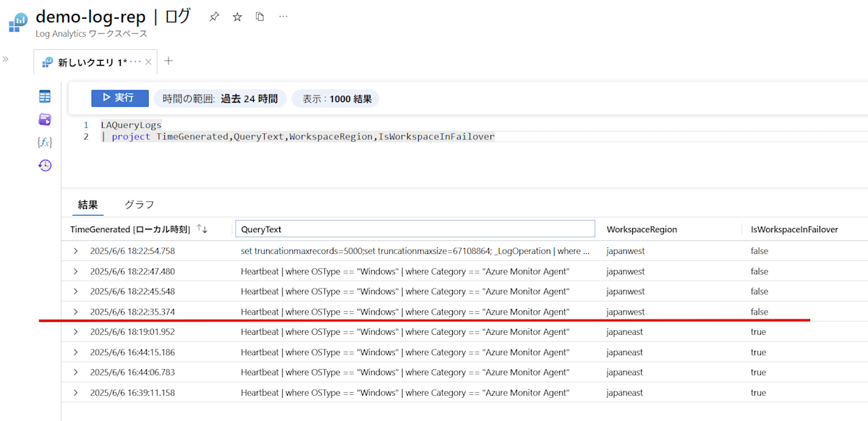Click the TimeGenerated column header
868x421 pixels.
pos(130,229)
